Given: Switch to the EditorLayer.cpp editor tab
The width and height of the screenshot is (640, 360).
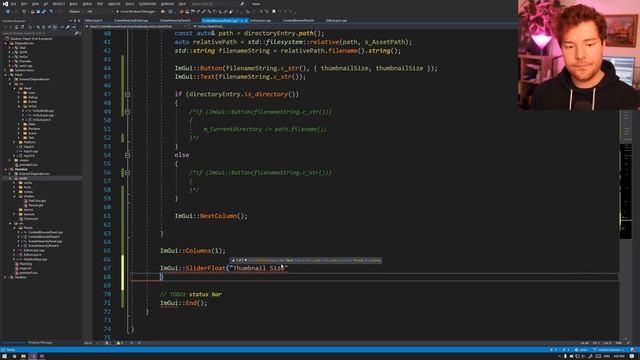Looking at the screenshot, I should pyautogui.click(x=336, y=20).
